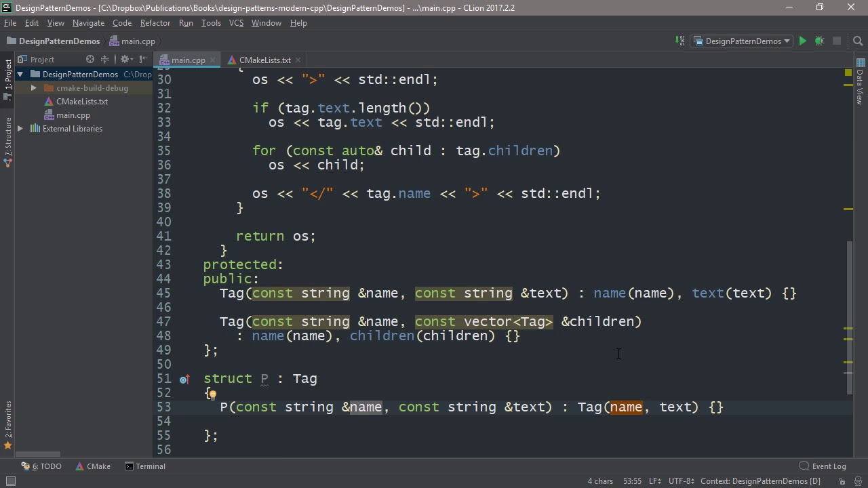
Task: Collapse all in Project panel
Action: tap(104, 60)
